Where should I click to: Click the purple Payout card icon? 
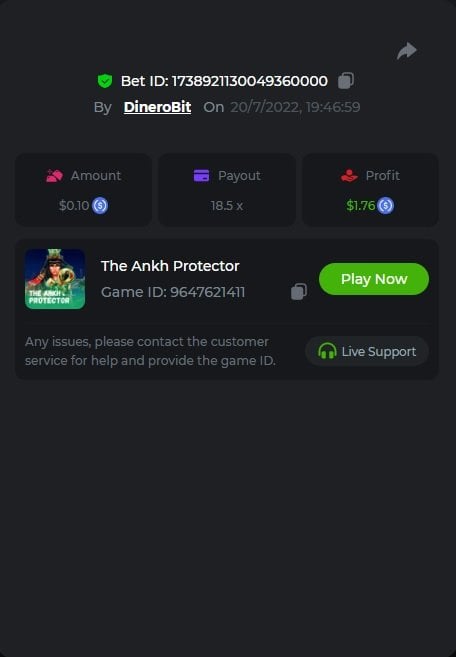(x=202, y=176)
